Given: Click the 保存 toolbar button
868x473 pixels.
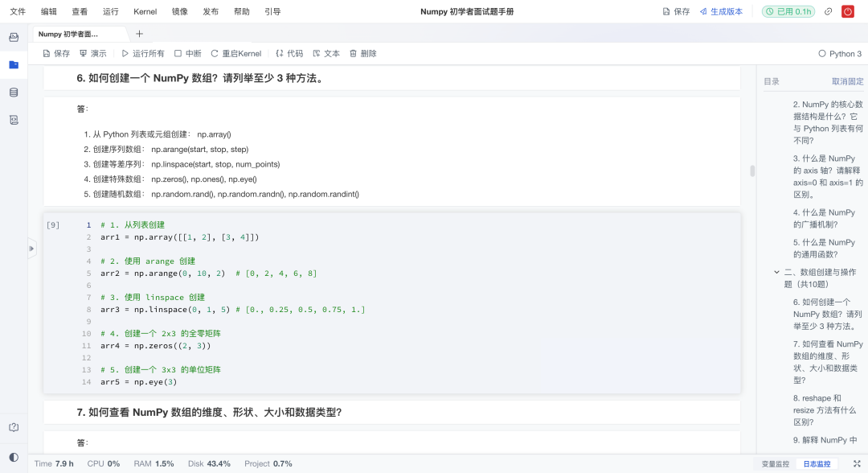Looking at the screenshot, I should click(56, 53).
